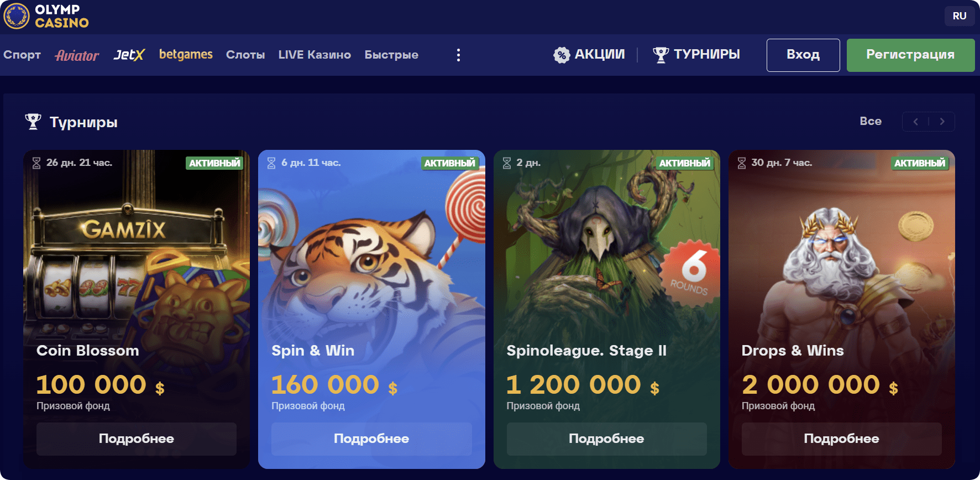Show next tournaments with right arrow

[x=942, y=122]
